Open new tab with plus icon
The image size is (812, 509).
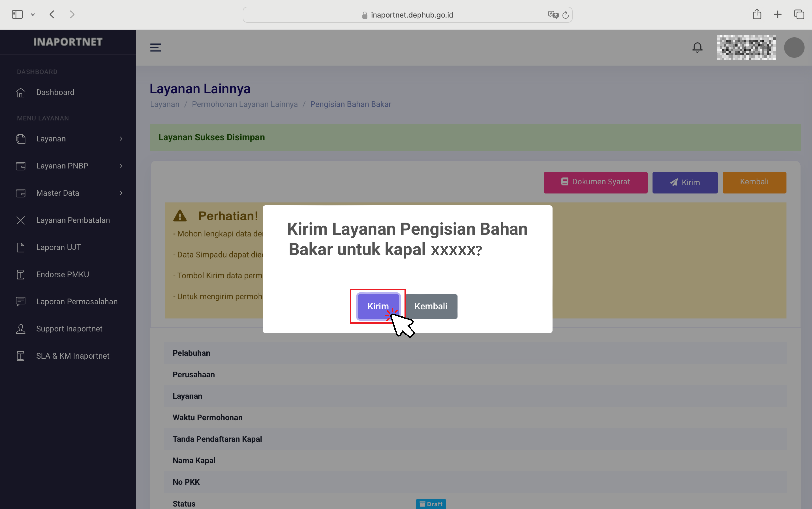pyautogui.click(x=778, y=14)
